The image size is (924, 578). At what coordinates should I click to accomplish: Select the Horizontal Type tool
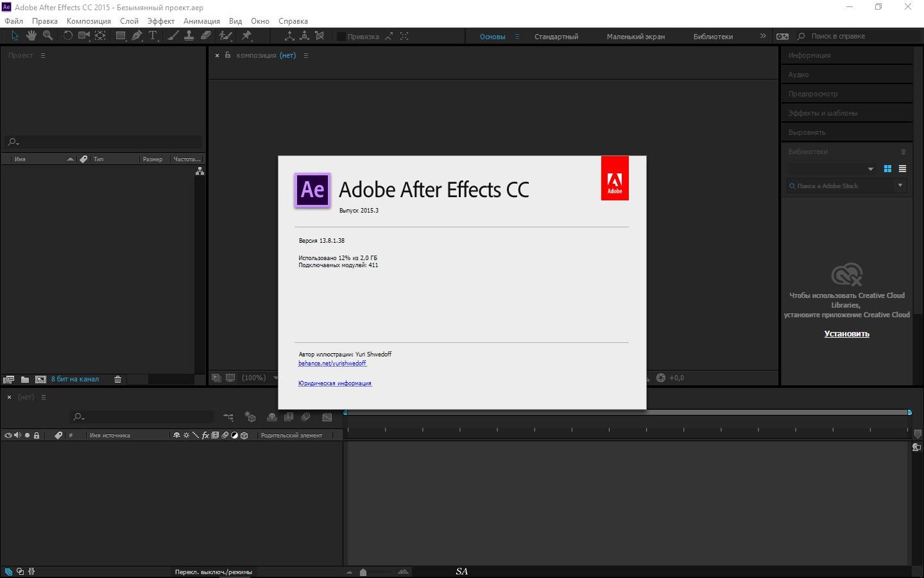[153, 36]
